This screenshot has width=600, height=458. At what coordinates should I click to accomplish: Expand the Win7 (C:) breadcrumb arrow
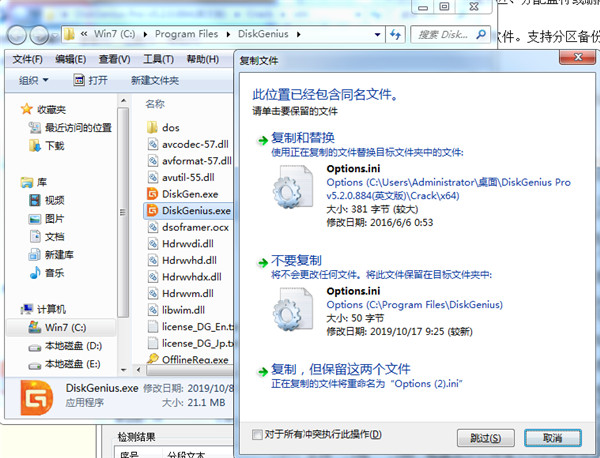[145, 34]
